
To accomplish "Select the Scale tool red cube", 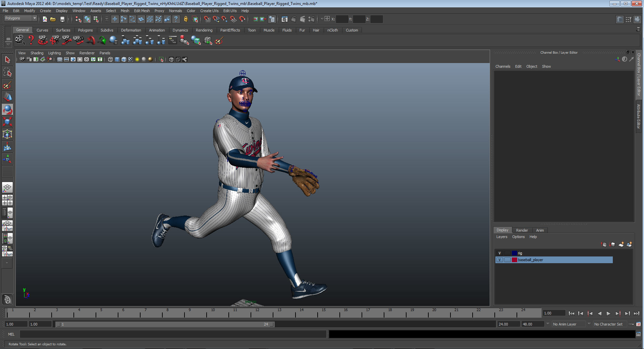I will [7, 122].
